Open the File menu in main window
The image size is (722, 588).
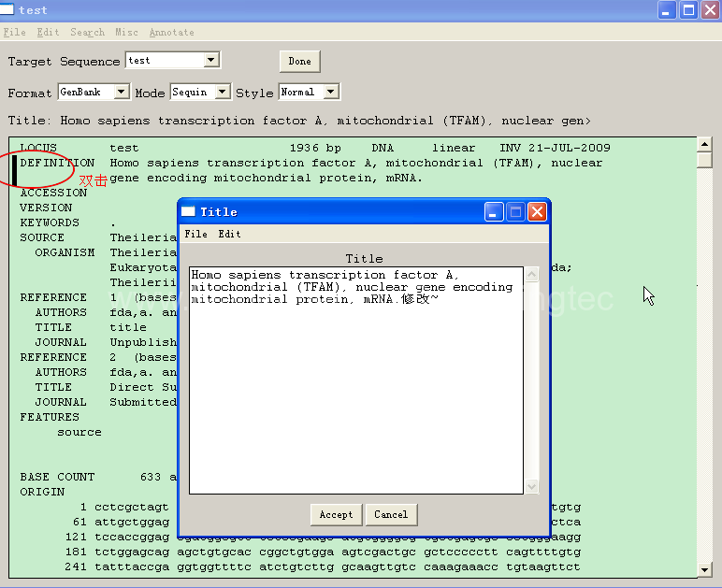[x=14, y=32]
